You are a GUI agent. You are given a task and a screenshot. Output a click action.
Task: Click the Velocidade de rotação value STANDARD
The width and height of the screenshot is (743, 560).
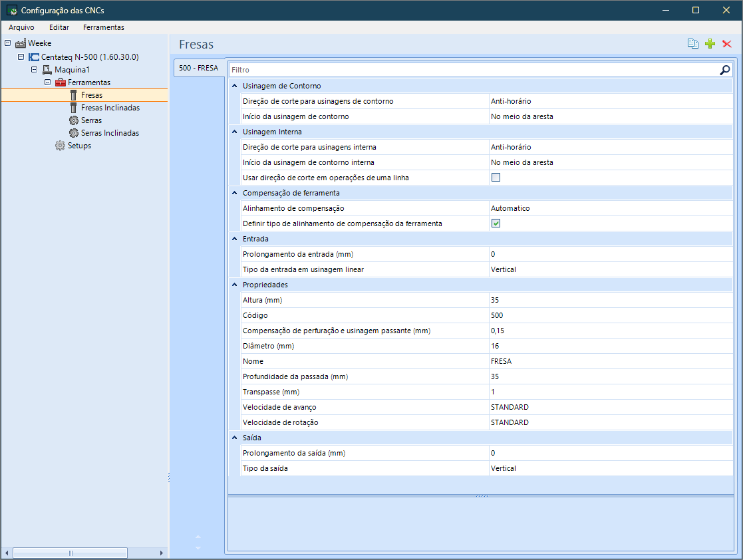pos(611,422)
